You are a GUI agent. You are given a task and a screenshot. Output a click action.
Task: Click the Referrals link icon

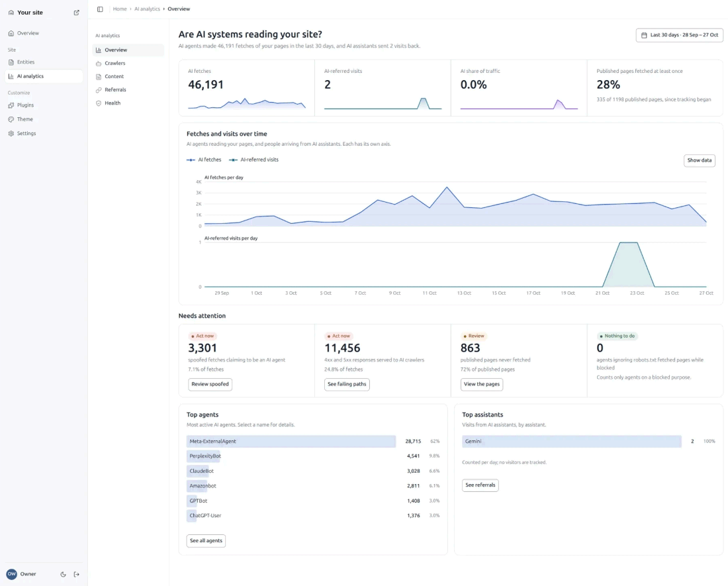coord(99,90)
